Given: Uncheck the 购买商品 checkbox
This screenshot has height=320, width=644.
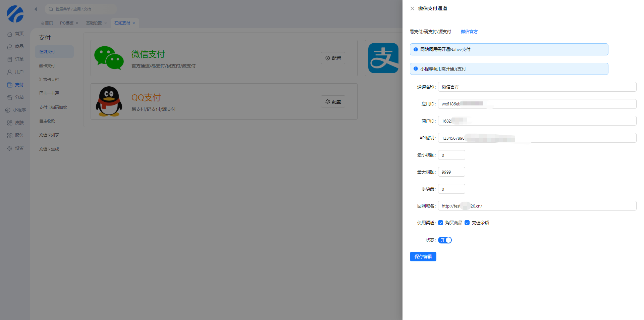Looking at the screenshot, I should coord(441,223).
